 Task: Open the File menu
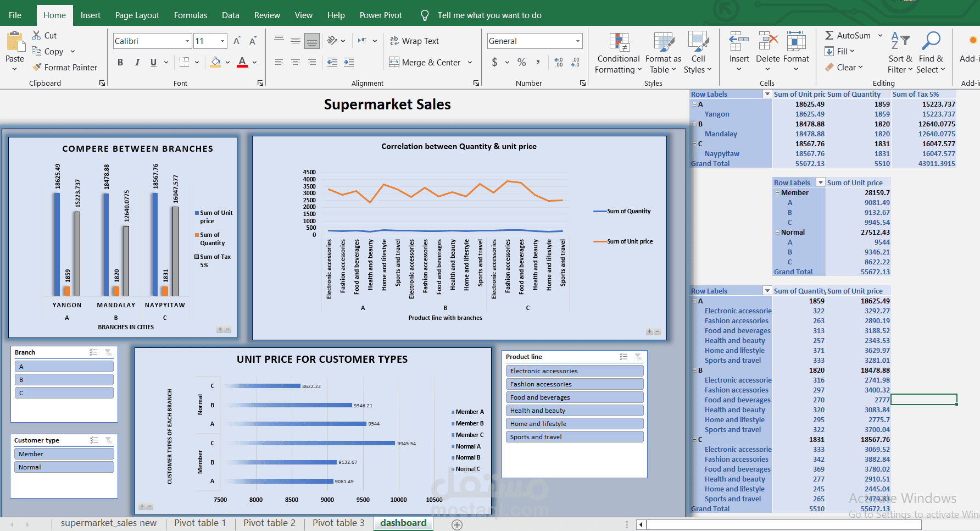[15, 15]
